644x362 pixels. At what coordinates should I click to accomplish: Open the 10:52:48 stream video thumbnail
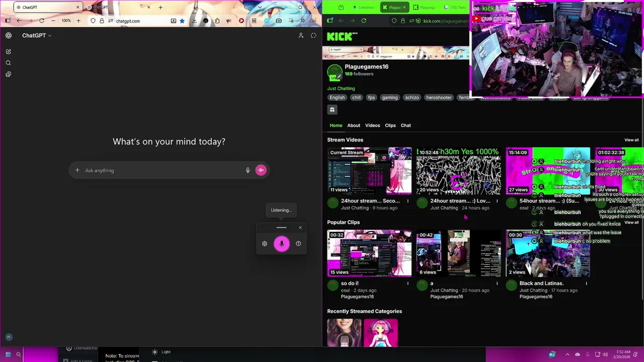(x=458, y=171)
